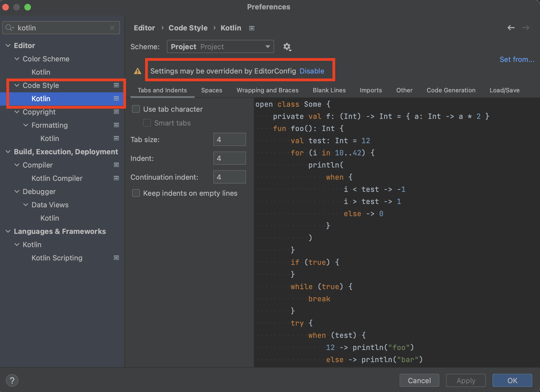Click project icon on Compiler row
The image size is (540, 392).
click(116, 165)
